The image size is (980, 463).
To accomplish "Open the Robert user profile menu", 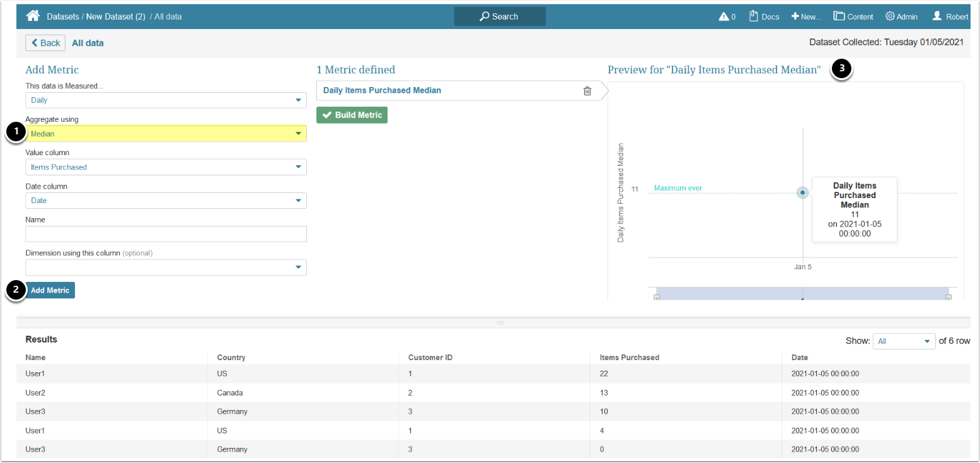I will click(x=950, y=17).
